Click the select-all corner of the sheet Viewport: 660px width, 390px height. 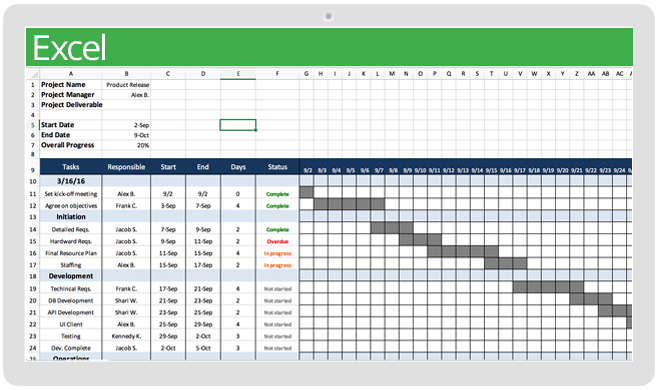[33, 74]
